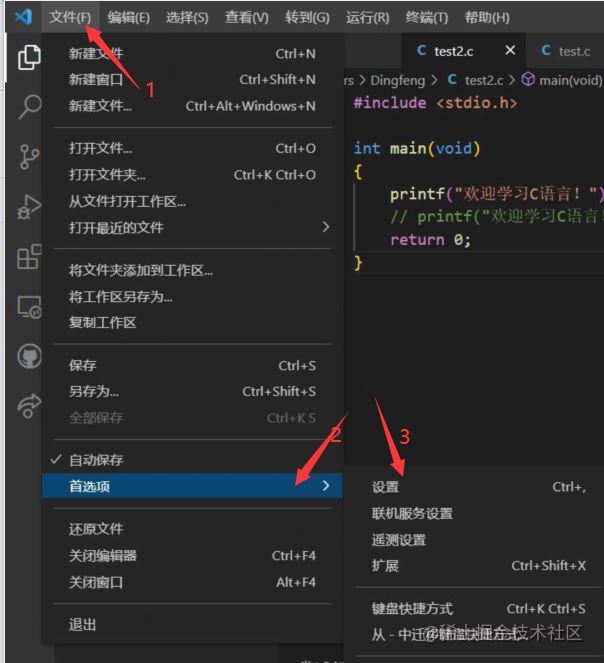The height and width of the screenshot is (663, 604).
Task: Choose 从文件打开工作区... entry
Action: (x=192, y=201)
